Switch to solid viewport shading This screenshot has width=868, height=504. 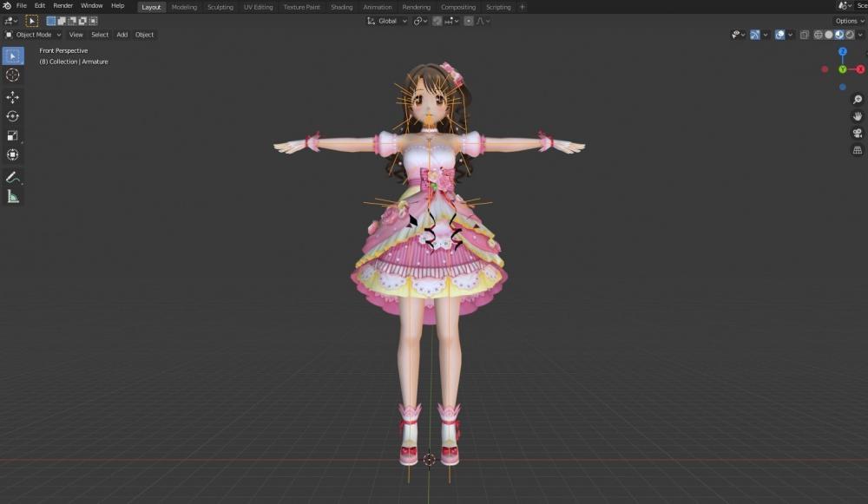click(829, 35)
